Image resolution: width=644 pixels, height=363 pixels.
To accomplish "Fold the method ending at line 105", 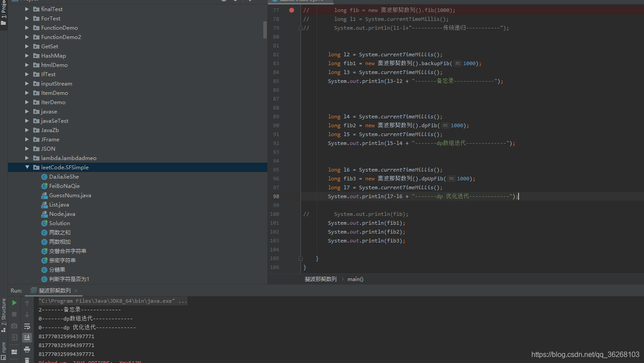I will (301, 258).
